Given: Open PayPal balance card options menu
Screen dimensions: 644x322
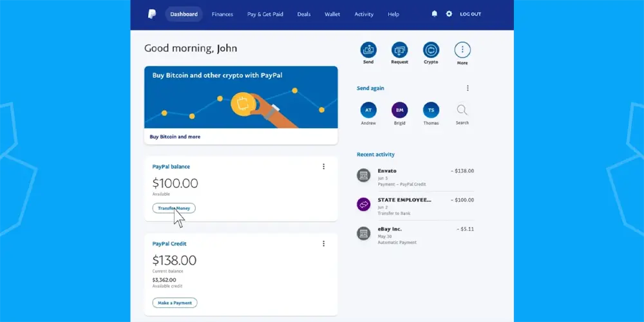Looking at the screenshot, I should tap(324, 166).
